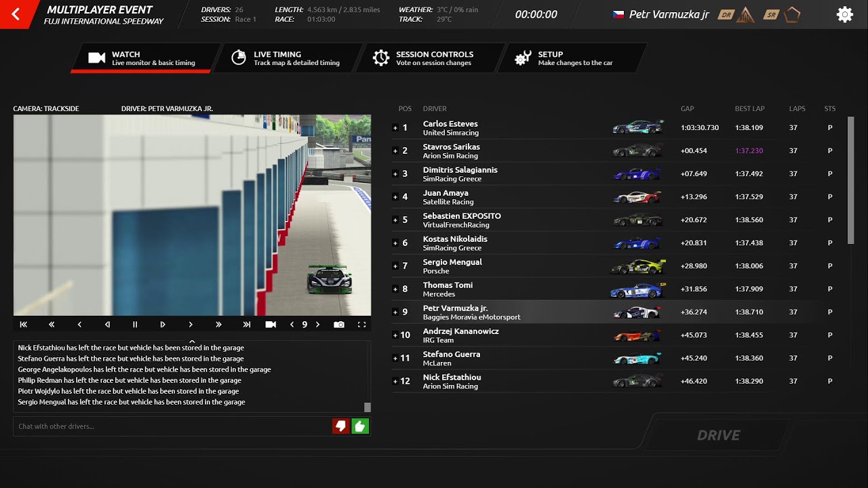Switch to the previous driver before number 9
This screenshot has height=488, width=868.
point(292,325)
